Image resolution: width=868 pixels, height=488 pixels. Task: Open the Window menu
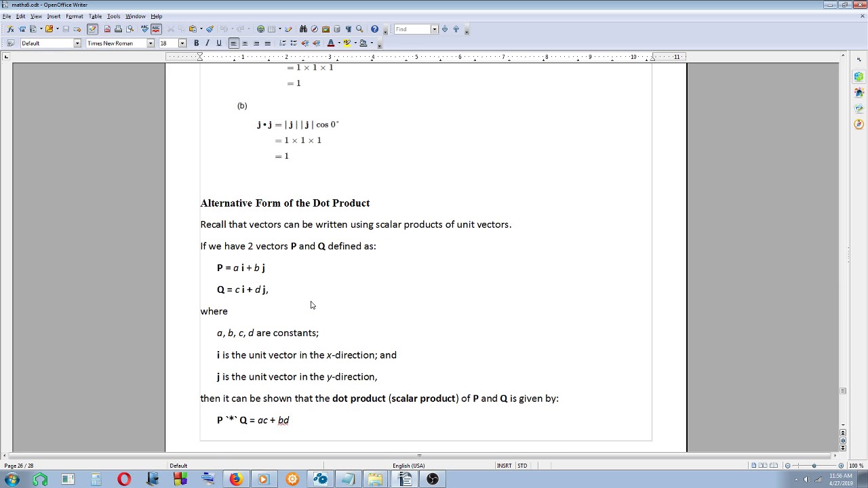(135, 16)
